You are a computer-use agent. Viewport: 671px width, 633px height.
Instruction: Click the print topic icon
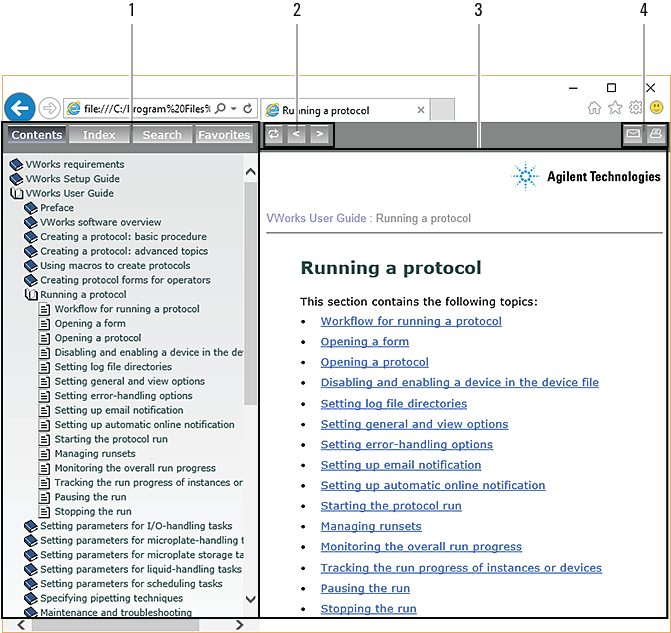pos(655,135)
